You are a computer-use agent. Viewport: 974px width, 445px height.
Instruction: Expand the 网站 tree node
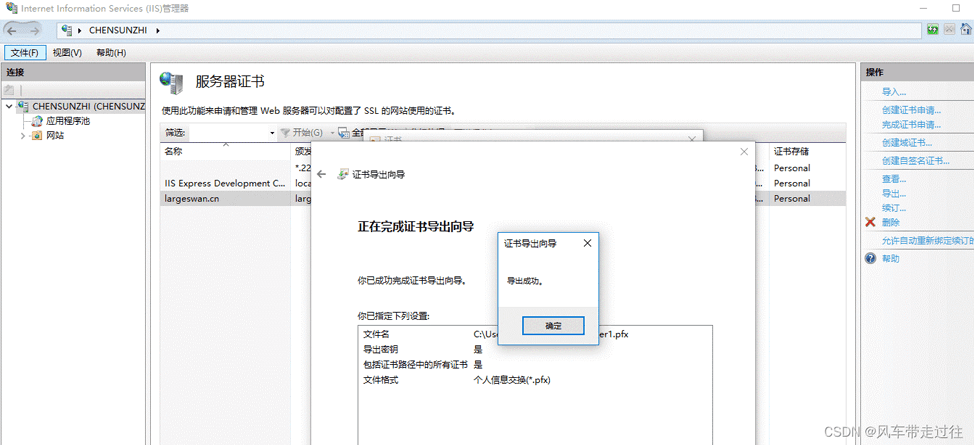[23, 135]
